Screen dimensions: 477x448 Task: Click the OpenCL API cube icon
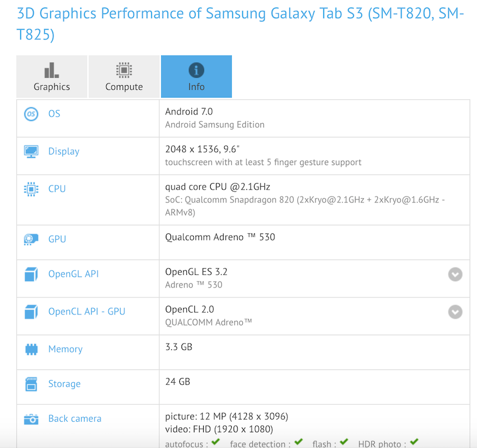(x=31, y=312)
